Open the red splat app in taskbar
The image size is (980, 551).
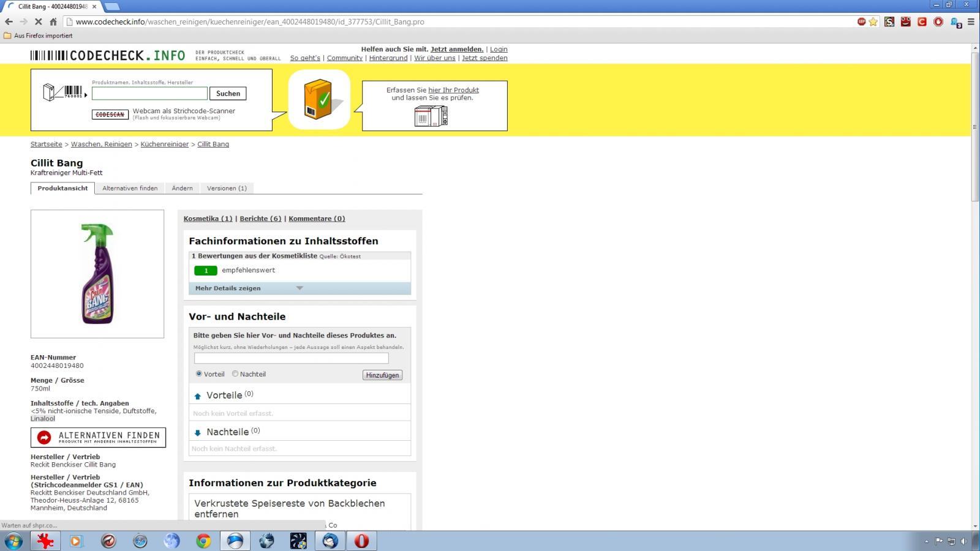[x=45, y=541]
